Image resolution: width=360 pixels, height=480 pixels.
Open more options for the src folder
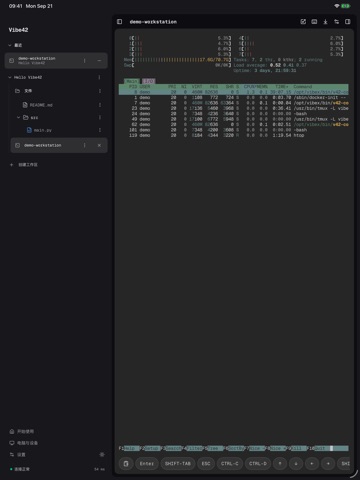click(x=100, y=117)
